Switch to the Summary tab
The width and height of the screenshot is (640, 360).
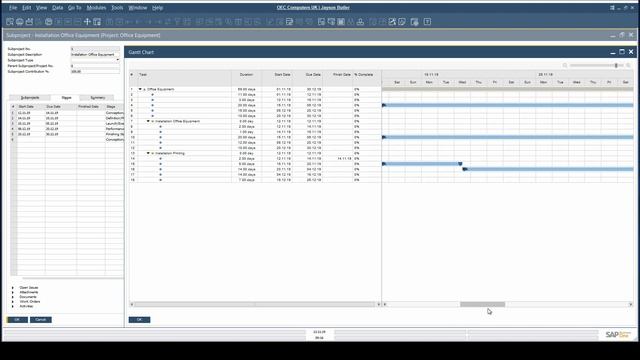tap(98, 98)
